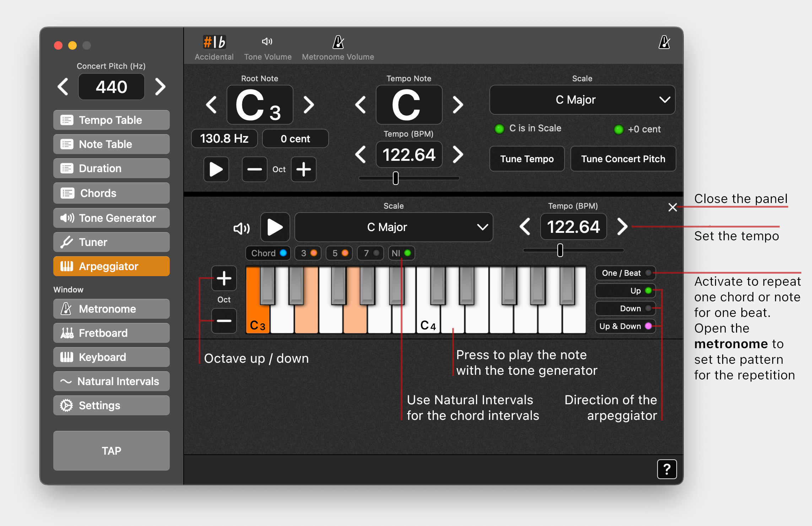Open Tone Volume control
This screenshot has height=526, width=812.
pos(267,48)
